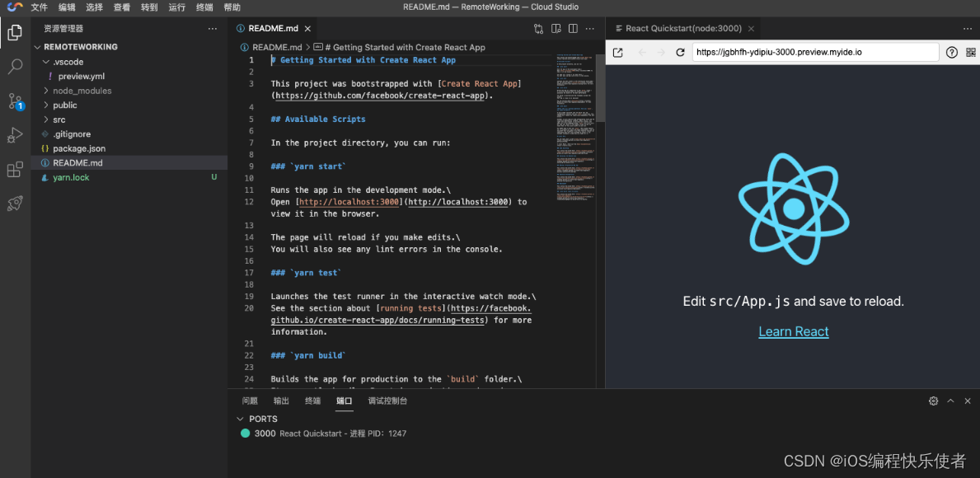This screenshot has width=980, height=478.
Task: Open preview in new window icon
Action: (x=617, y=53)
